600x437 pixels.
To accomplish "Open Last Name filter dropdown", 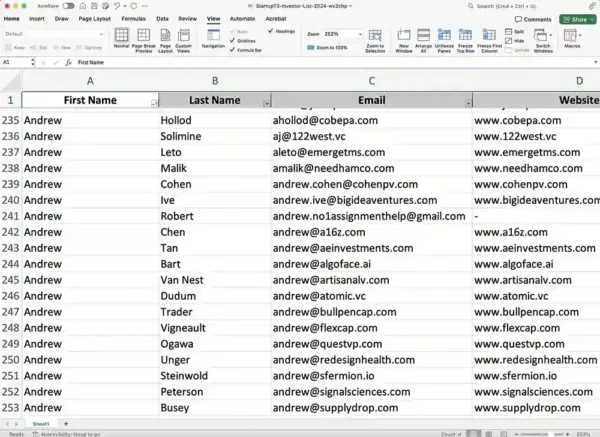I will click(267, 103).
